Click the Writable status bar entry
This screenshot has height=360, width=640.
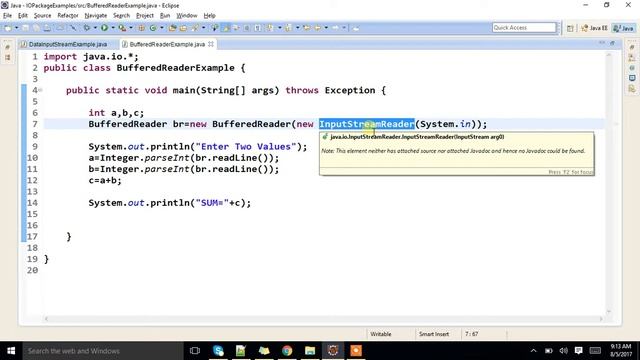(x=380, y=334)
